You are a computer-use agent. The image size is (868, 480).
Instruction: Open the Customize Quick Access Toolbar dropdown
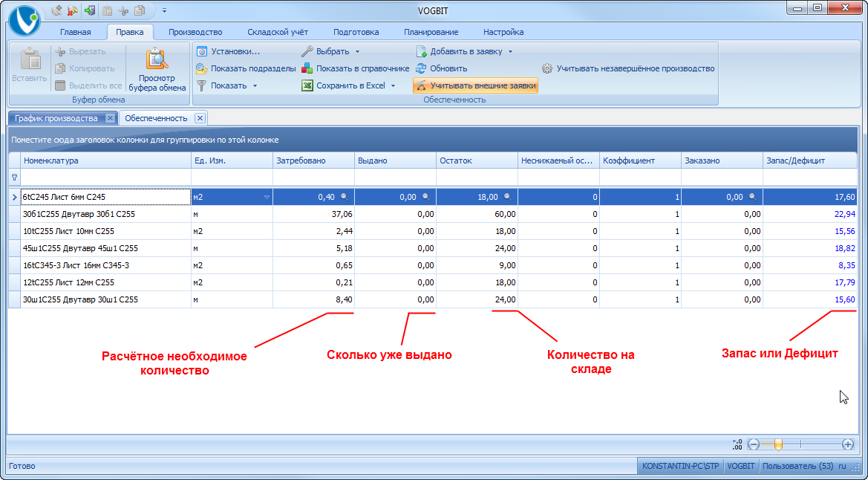click(164, 10)
